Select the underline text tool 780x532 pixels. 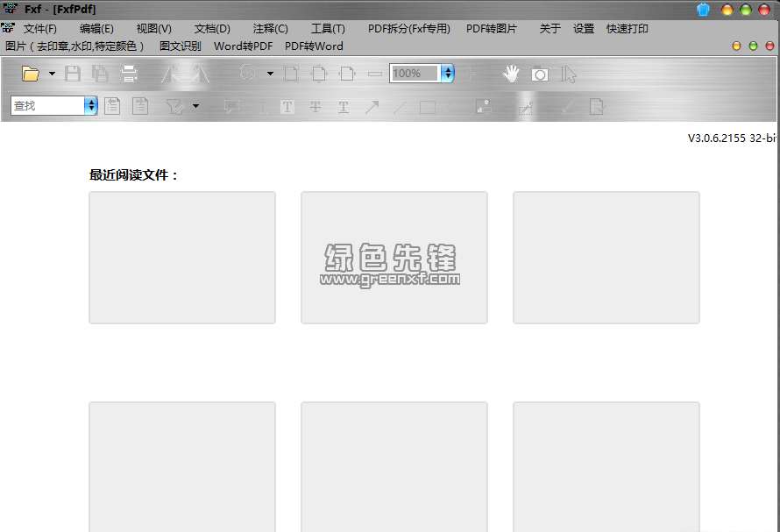[344, 107]
